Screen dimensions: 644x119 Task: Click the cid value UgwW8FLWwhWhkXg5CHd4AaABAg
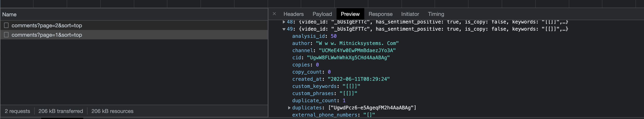pos(348,57)
